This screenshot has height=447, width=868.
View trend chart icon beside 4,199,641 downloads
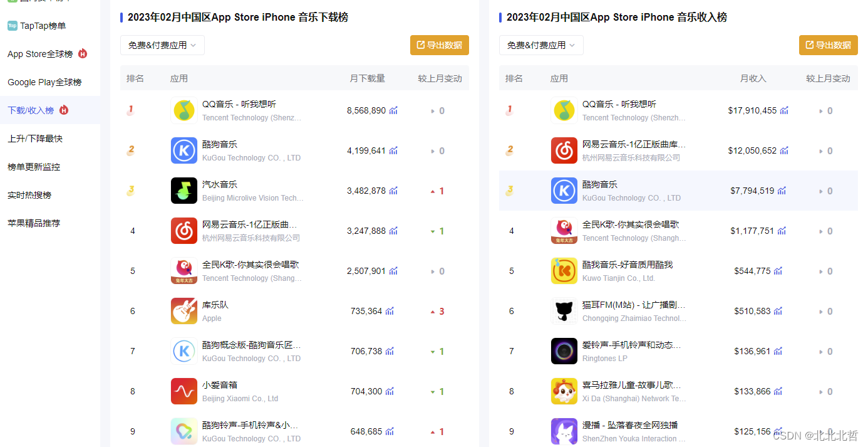click(x=393, y=150)
